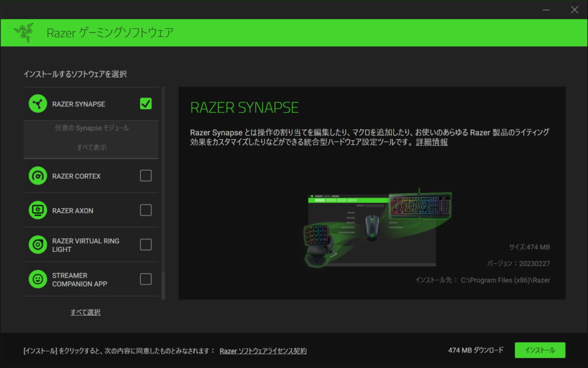Click the Razer Virtual Ring Light icon
Screen dimensions: 588x368
click(37, 245)
